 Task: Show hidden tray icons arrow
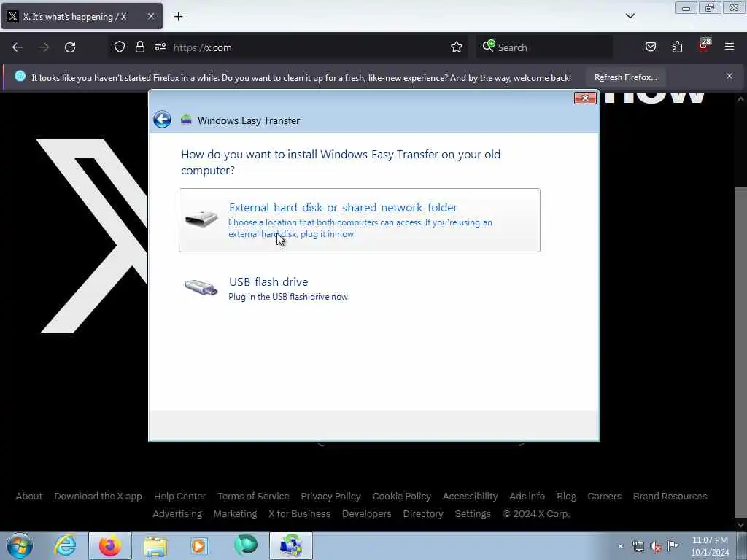pyautogui.click(x=620, y=546)
